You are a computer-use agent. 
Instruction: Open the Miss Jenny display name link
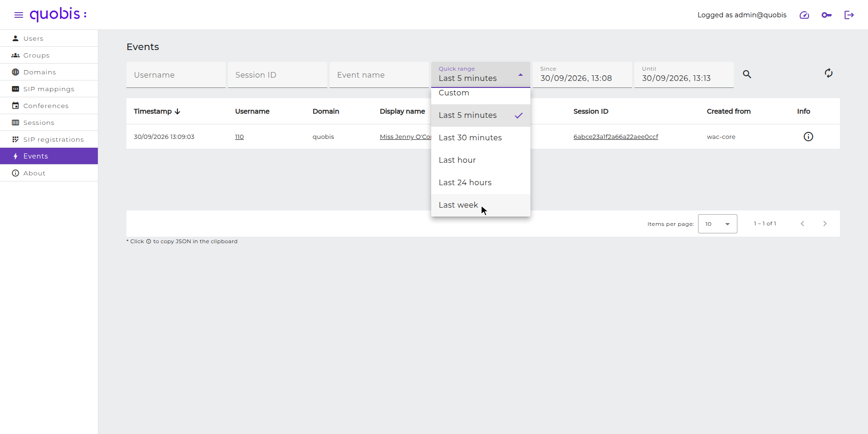(x=405, y=137)
